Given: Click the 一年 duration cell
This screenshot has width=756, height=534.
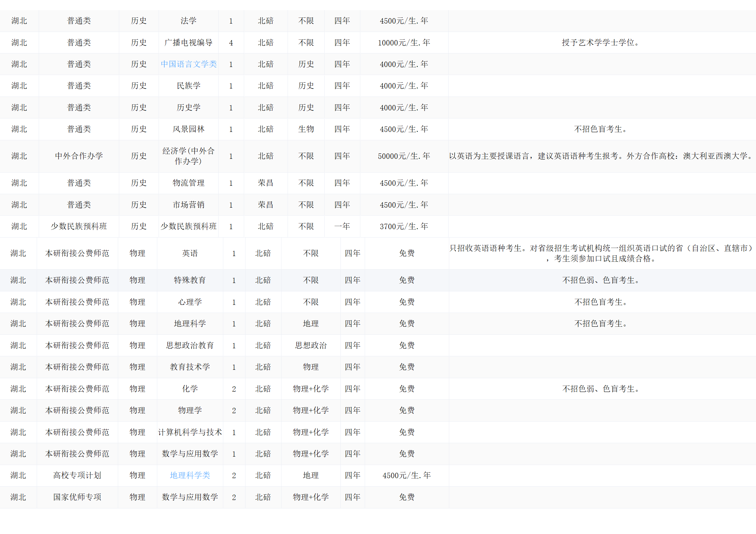Looking at the screenshot, I should [342, 226].
